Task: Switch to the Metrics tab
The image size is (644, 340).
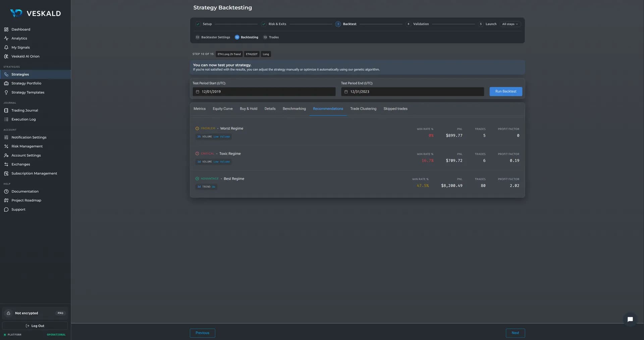Action: click(x=200, y=109)
